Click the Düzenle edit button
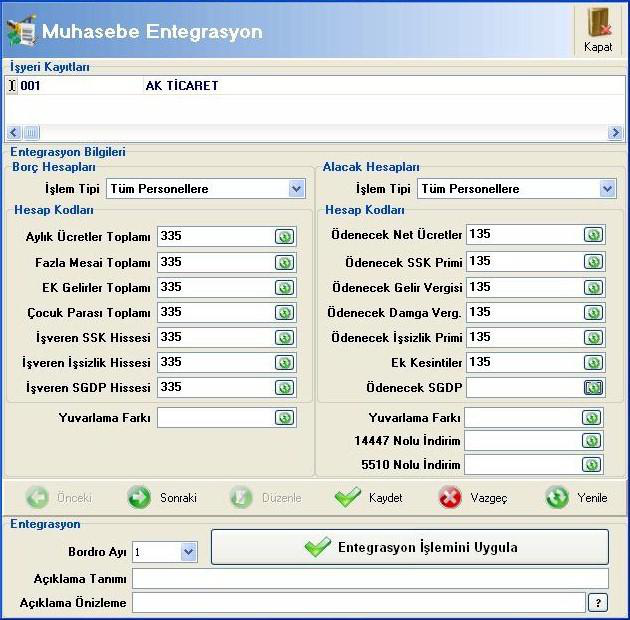The height and width of the screenshot is (620, 630). [265, 497]
